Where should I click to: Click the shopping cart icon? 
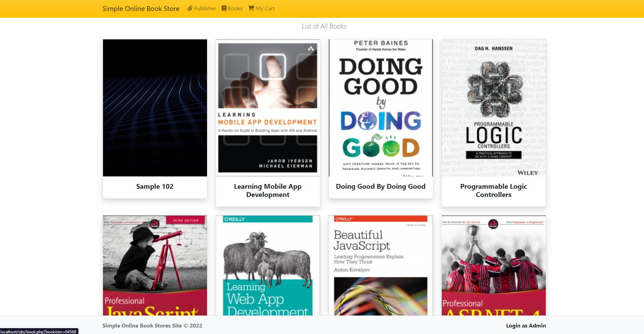(251, 8)
